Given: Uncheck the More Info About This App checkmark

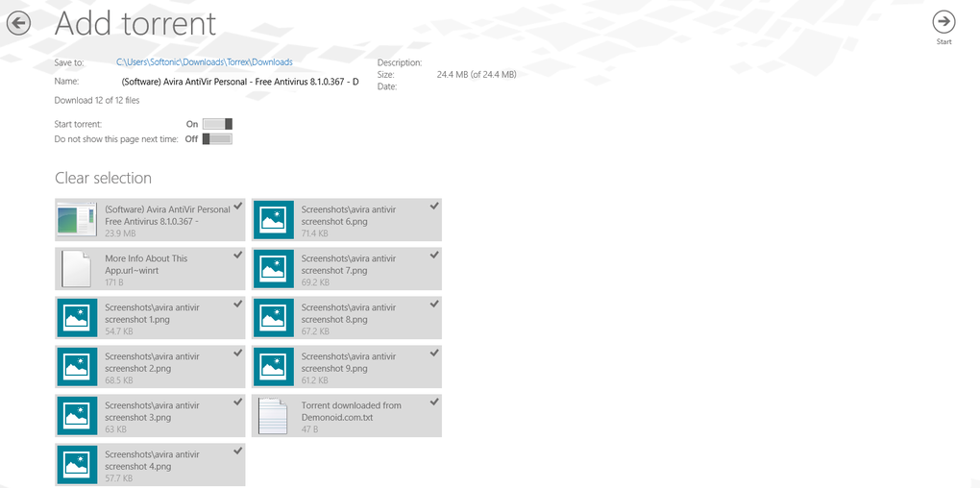Looking at the screenshot, I should (237, 255).
